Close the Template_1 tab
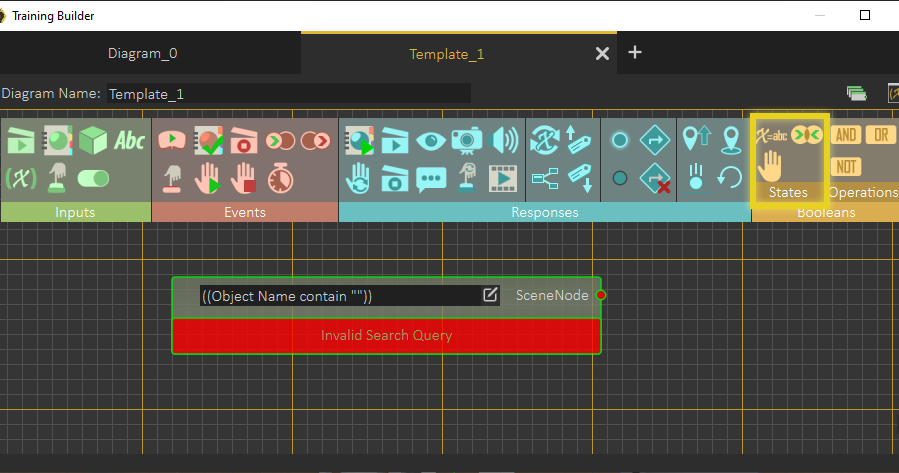The width and height of the screenshot is (899, 473). coord(602,54)
